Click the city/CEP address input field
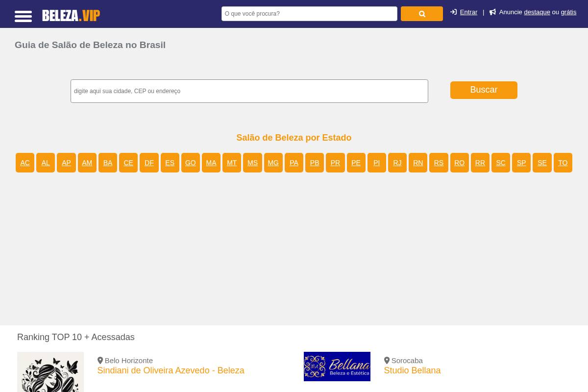Image resolution: width=588 pixels, height=392 pixels. [249, 91]
